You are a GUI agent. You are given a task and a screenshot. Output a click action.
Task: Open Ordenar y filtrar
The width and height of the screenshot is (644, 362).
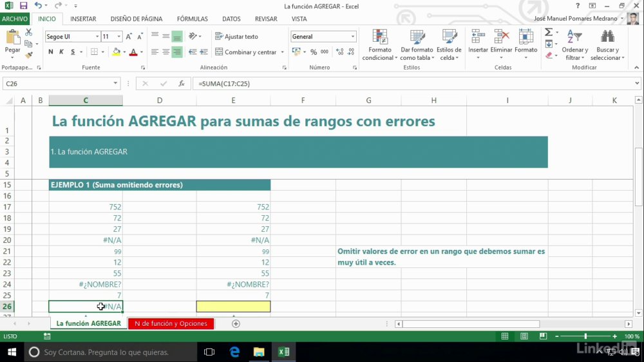(574, 45)
